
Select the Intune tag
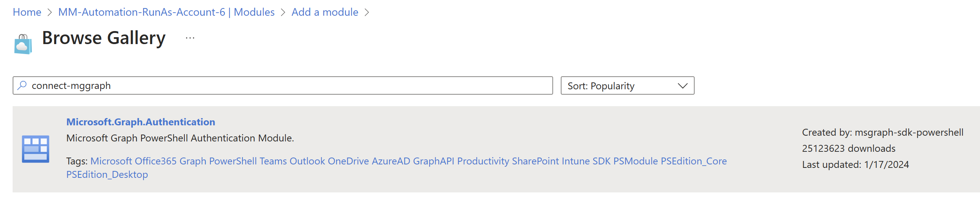point(576,161)
